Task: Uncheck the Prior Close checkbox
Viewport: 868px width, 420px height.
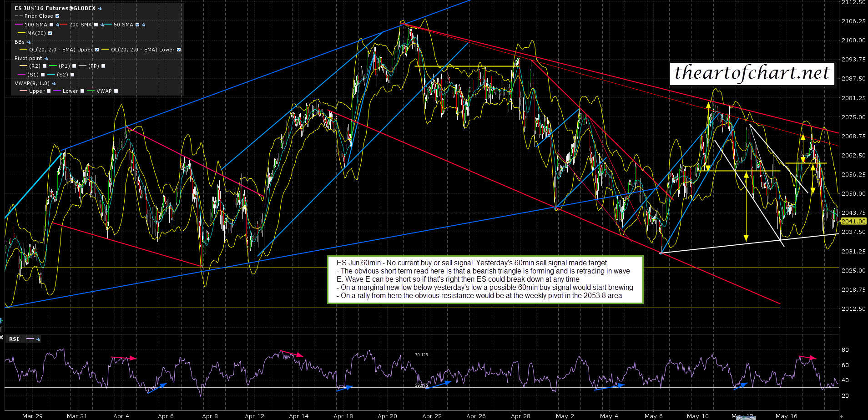Action: pos(57,16)
